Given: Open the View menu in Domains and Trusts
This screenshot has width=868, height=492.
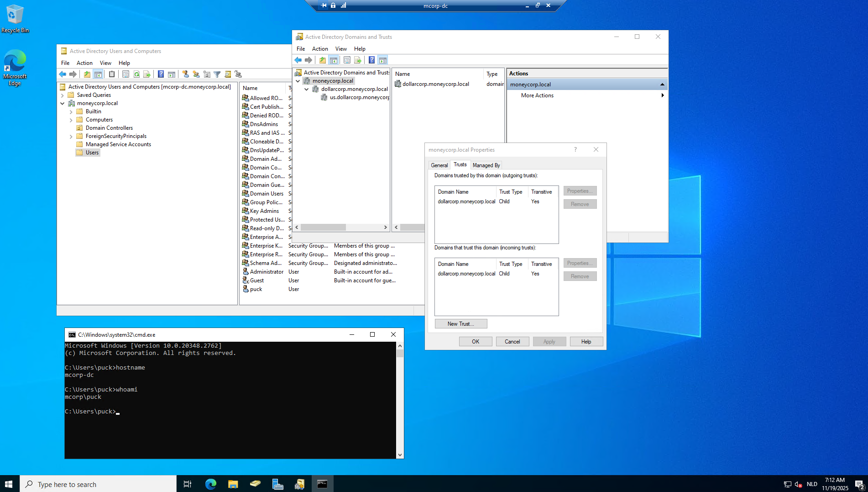Looking at the screenshot, I should point(340,49).
